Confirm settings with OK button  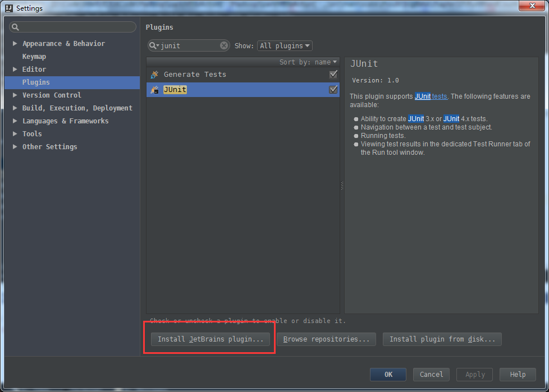(x=388, y=375)
